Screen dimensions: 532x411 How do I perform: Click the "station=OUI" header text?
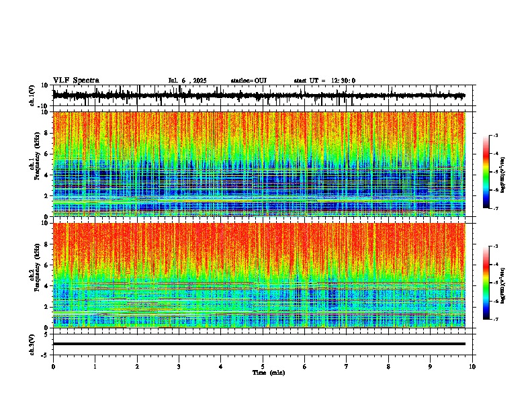pos(249,81)
